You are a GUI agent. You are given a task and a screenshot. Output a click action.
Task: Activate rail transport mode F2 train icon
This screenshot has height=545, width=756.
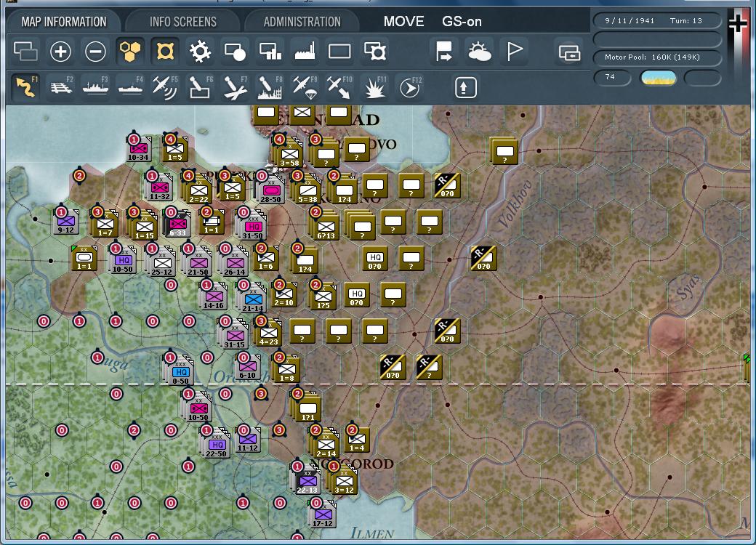tap(59, 86)
